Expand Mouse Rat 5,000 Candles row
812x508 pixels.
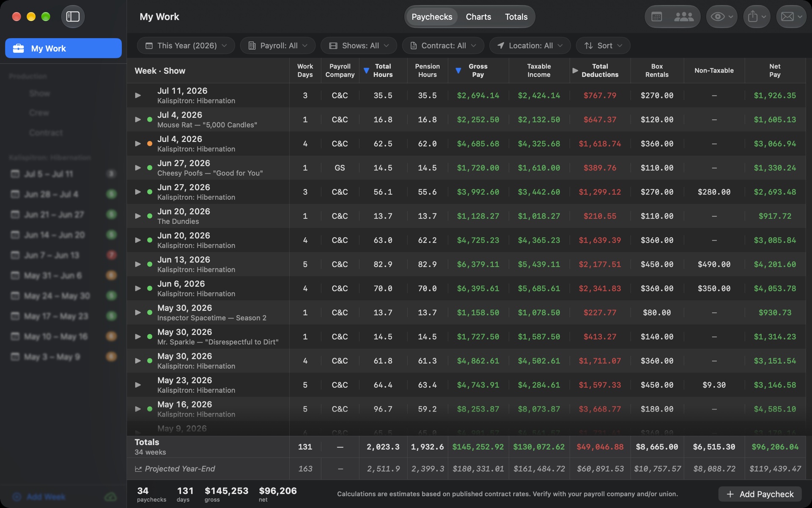tap(138, 119)
